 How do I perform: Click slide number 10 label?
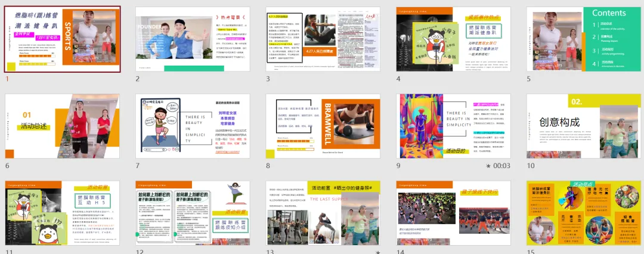point(531,166)
